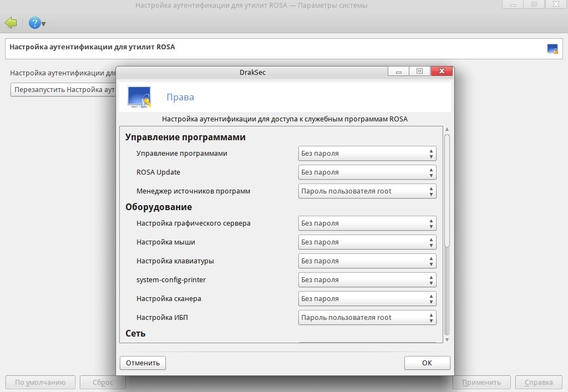
Task: Open the Настройка графического сервера dropdown
Action: pyautogui.click(x=367, y=223)
